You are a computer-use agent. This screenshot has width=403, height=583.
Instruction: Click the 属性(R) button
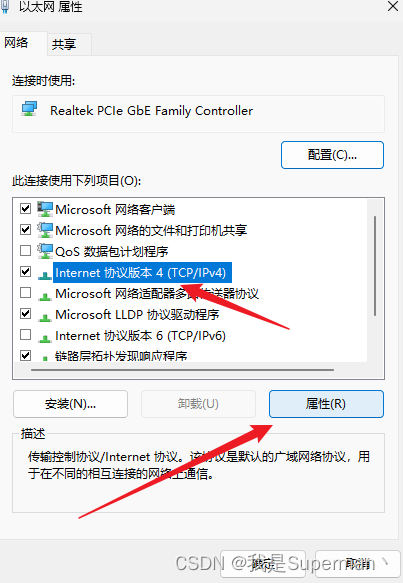[326, 404]
